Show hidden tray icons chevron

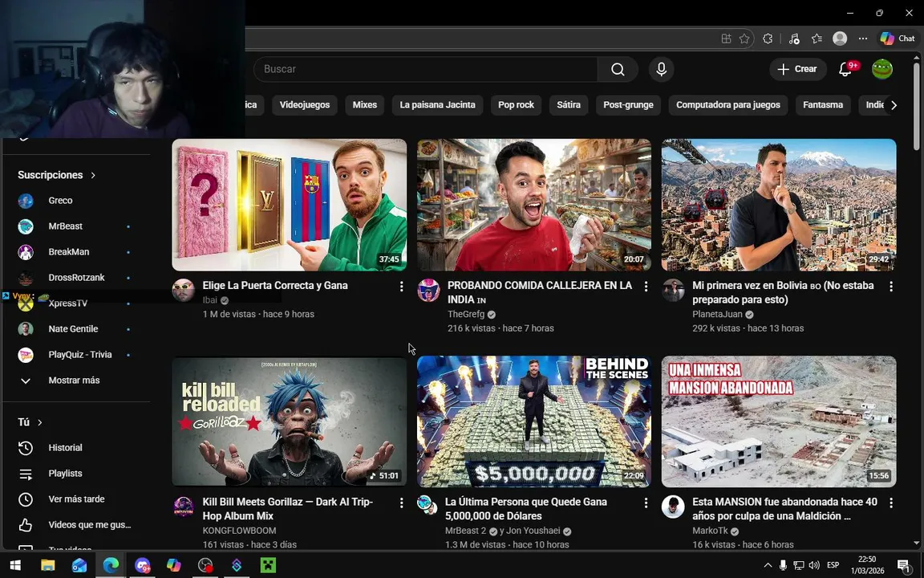click(x=768, y=565)
